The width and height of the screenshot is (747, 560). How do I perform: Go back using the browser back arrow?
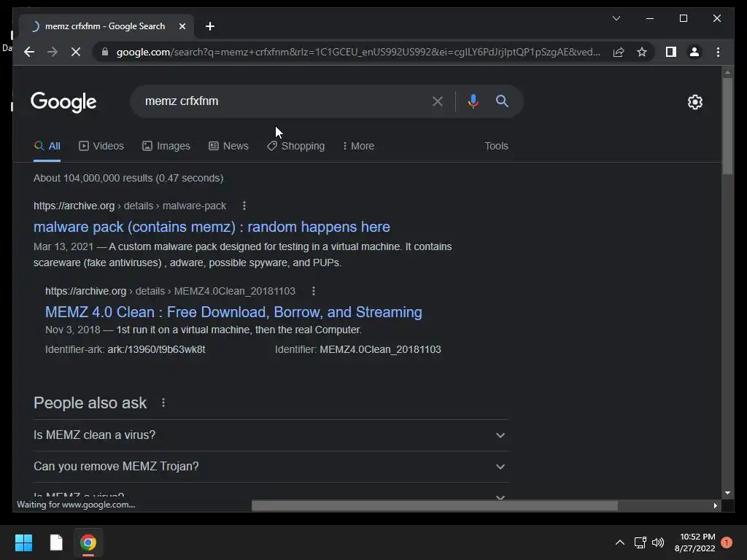point(29,52)
